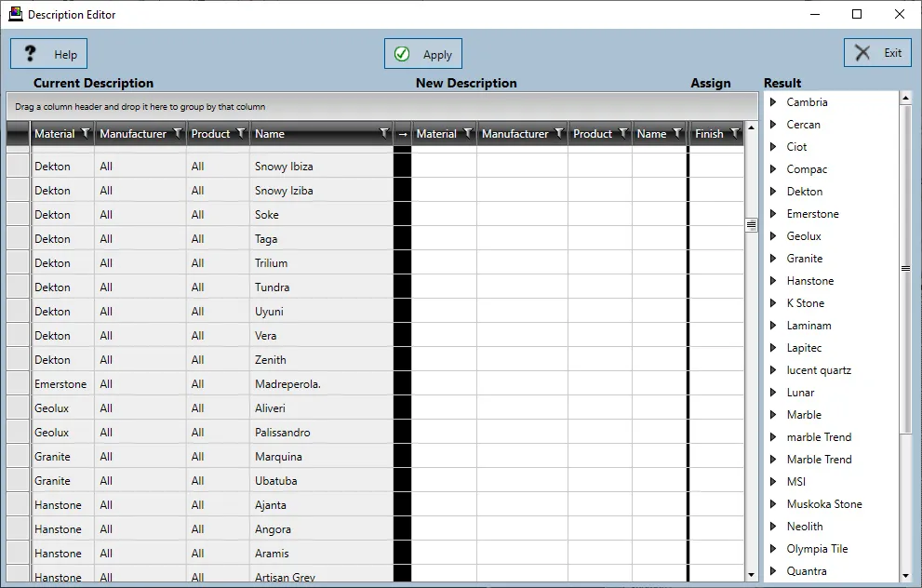
Task: Click the Exit button
Action: tap(877, 52)
